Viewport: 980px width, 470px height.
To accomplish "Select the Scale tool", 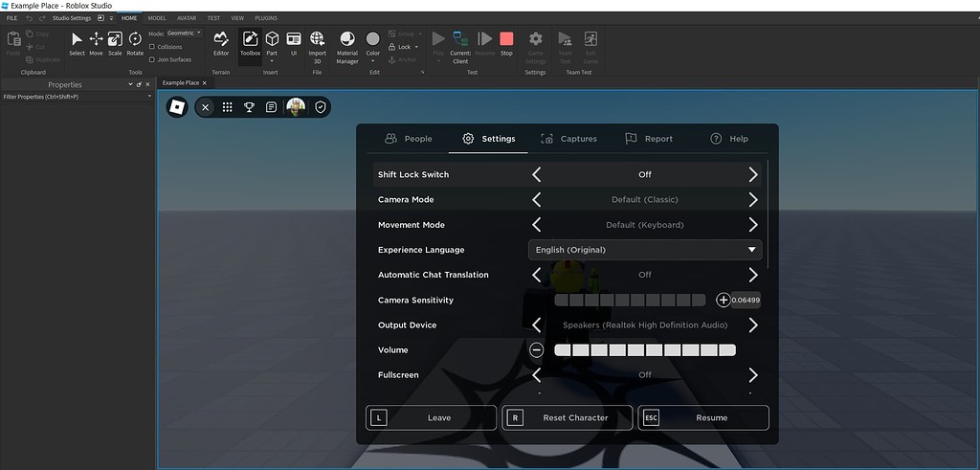I will click(115, 43).
